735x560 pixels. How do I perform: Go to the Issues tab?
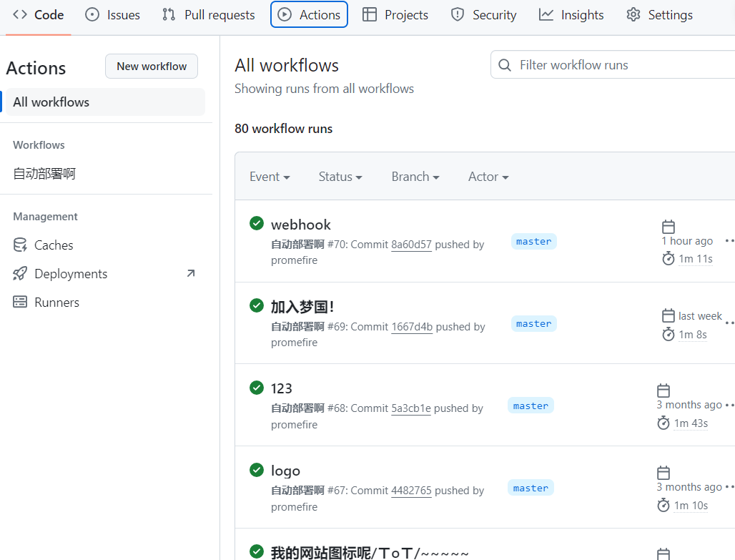pyautogui.click(x=112, y=15)
